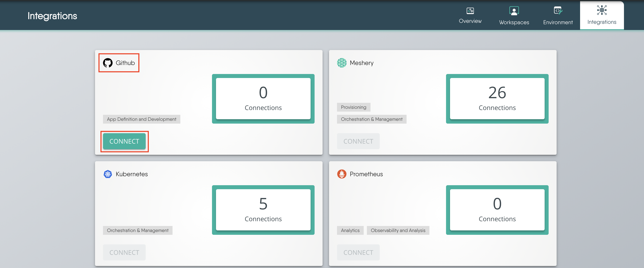The height and width of the screenshot is (268, 644).
Task: Open the Environment section
Action: (x=558, y=16)
